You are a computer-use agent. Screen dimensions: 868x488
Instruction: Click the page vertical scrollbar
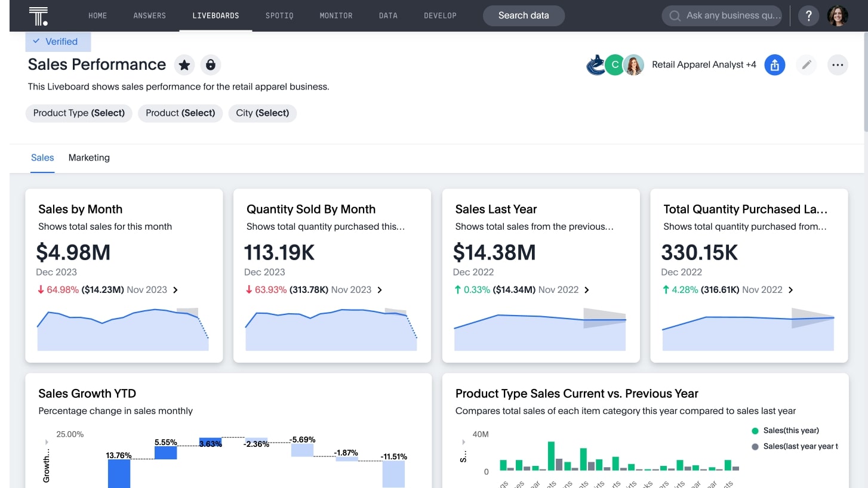[865, 84]
